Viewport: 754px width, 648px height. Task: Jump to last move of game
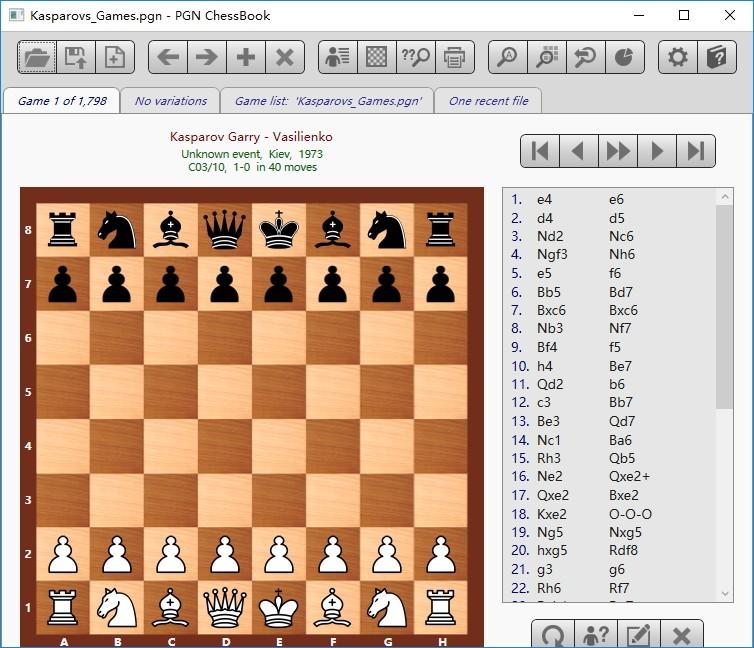pos(696,151)
